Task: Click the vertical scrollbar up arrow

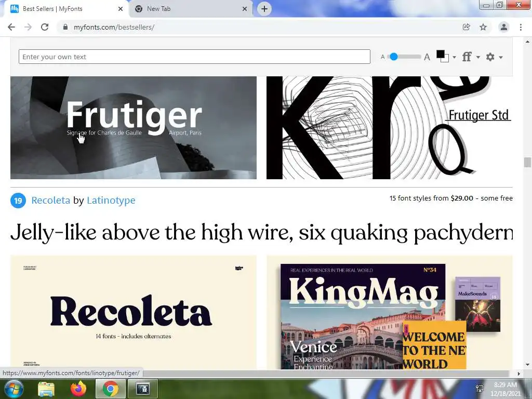Action: pyautogui.click(x=527, y=42)
